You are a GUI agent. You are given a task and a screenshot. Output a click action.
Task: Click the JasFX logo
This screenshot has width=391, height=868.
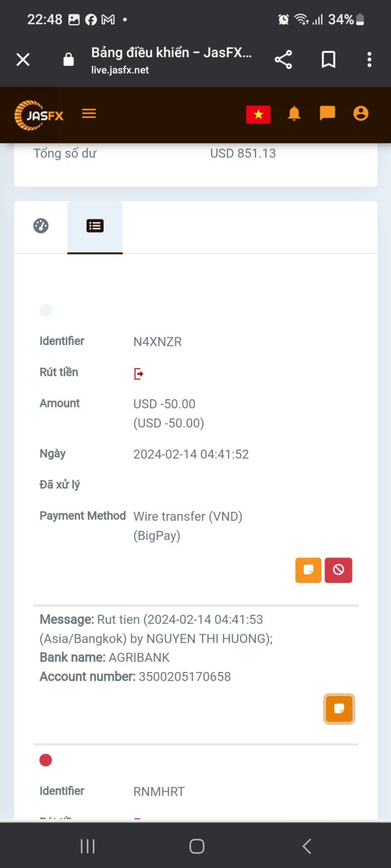tap(39, 115)
